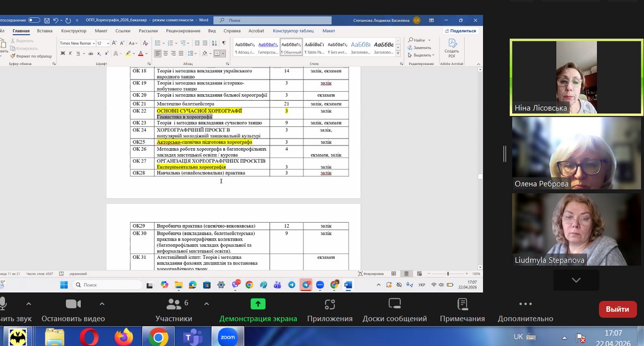Toggle Остановить видео camera control
This screenshot has height=346, width=644.
tap(73, 310)
